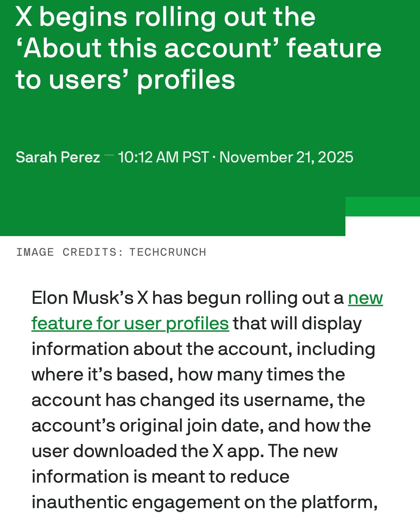The image size is (420, 517).
Task: Click the Sarah Perez author name
Action: click(x=58, y=157)
